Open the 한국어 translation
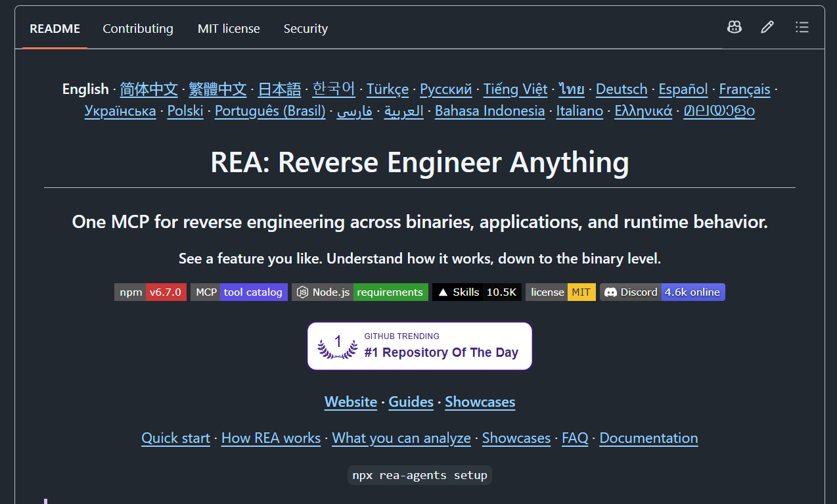Viewport: 837px width, 504px height. pos(334,89)
